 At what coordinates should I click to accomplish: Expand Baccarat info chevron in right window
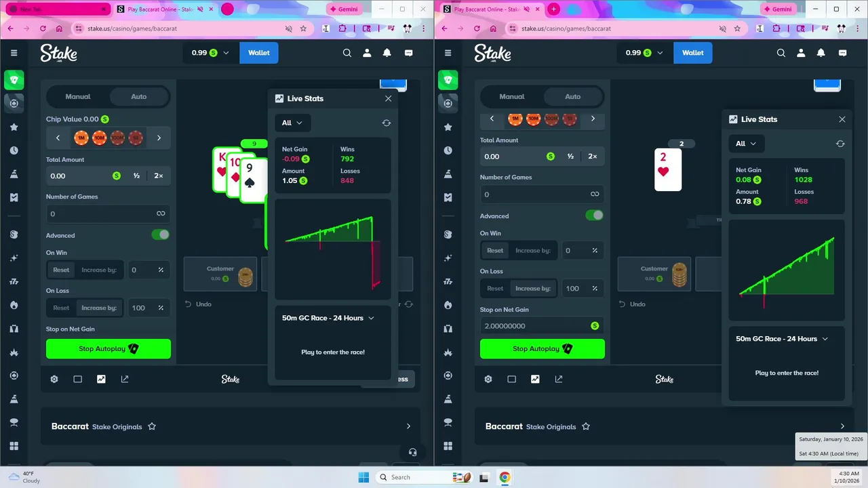pyautogui.click(x=842, y=426)
